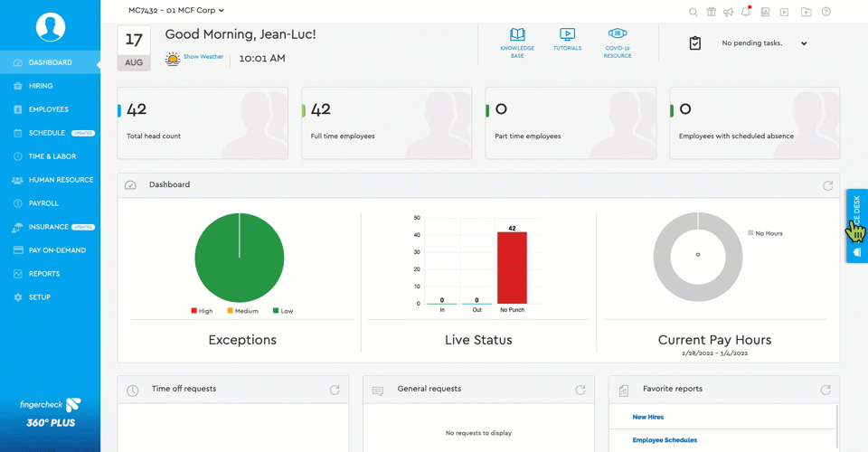This screenshot has height=452, width=868.
Task: Click the Show Weather link
Action: click(203, 57)
